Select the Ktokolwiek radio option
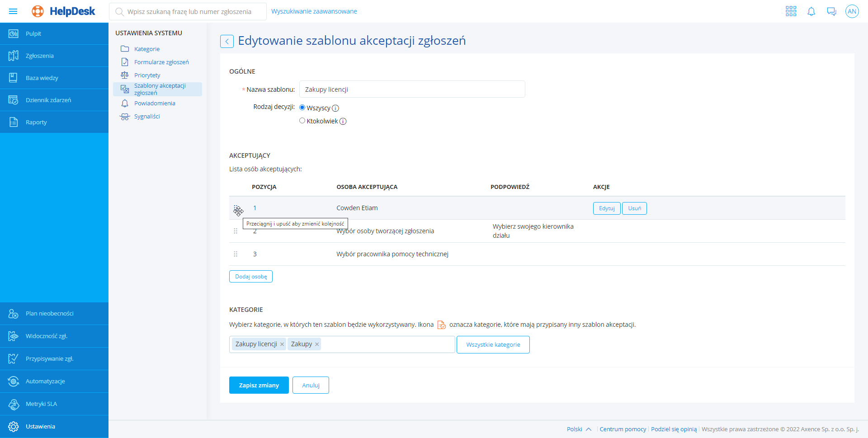Screen dimensions: 868x438 pyautogui.click(x=302, y=121)
